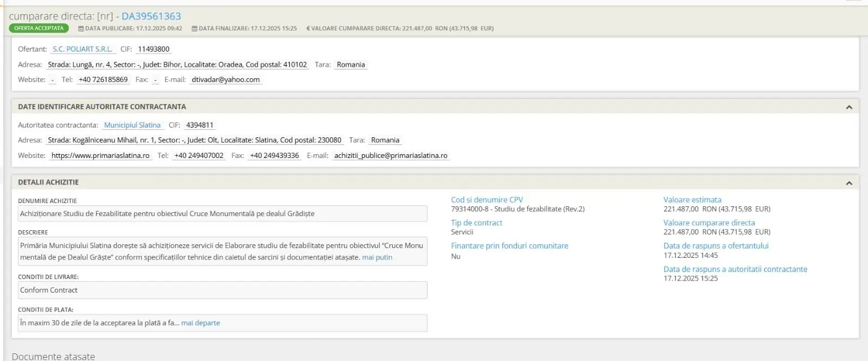Collapse the DETALII ACHIZITIE section using its chevron

click(x=849, y=183)
